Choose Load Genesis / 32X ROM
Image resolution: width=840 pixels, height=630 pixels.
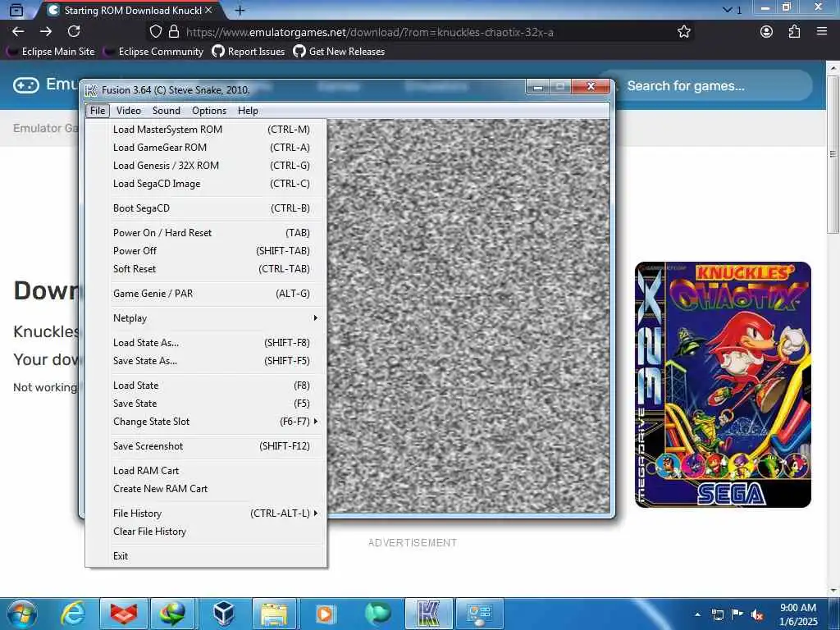pyautogui.click(x=206, y=166)
